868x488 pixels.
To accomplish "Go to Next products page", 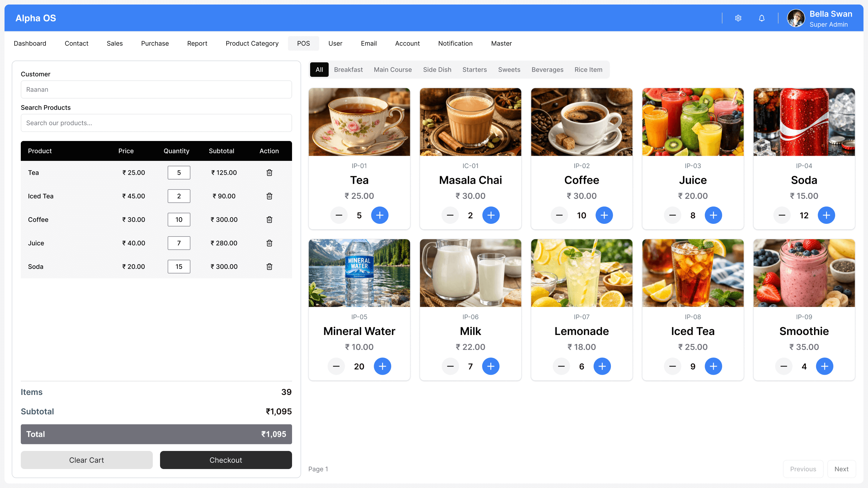I will click(841, 469).
